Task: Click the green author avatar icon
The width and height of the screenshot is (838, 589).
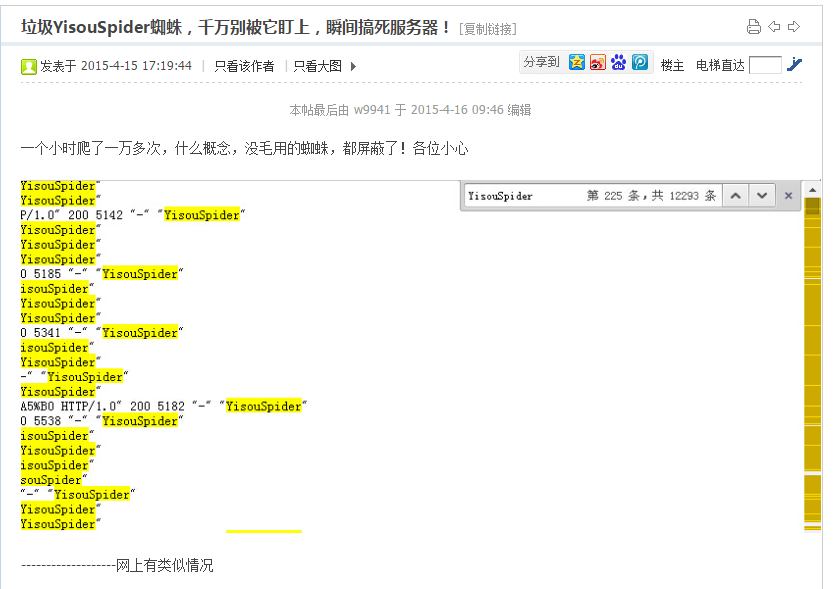Action: (29, 66)
